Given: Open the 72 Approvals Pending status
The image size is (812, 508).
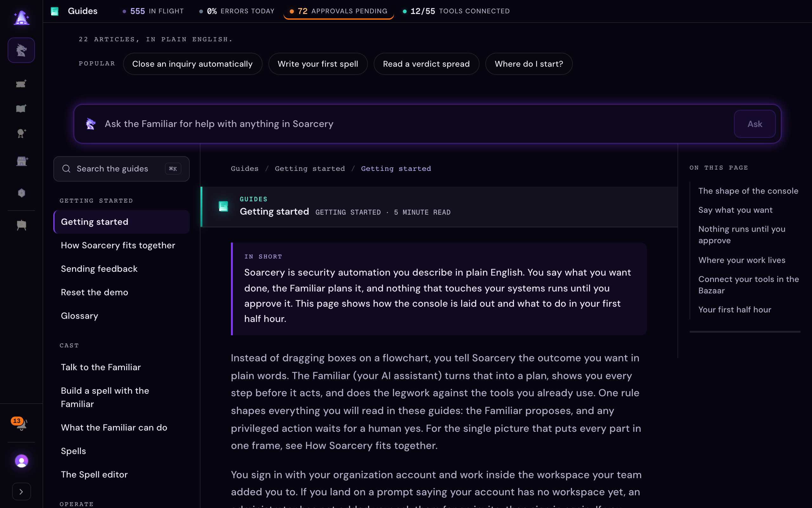Looking at the screenshot, I should pos(338,11).
